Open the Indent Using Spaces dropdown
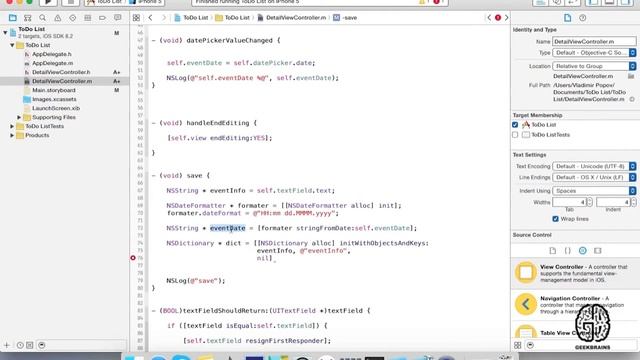Screen dimensions: 640x360 [594, 191]
